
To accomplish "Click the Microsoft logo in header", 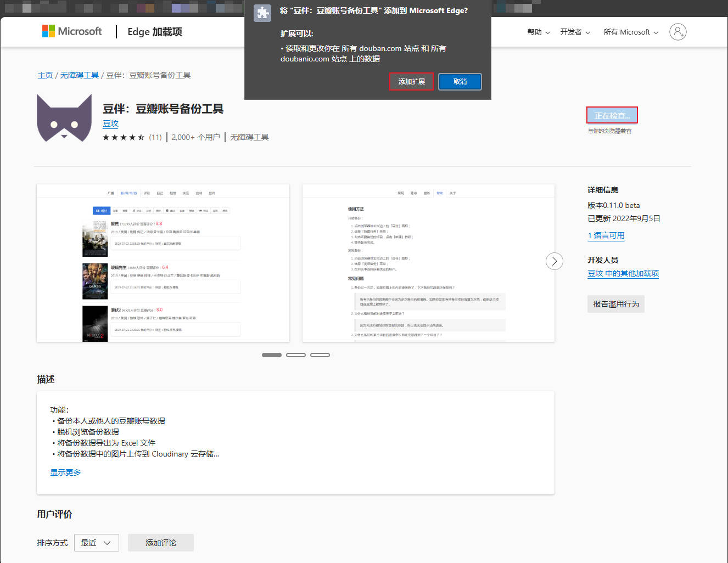I will pos(72,31).
